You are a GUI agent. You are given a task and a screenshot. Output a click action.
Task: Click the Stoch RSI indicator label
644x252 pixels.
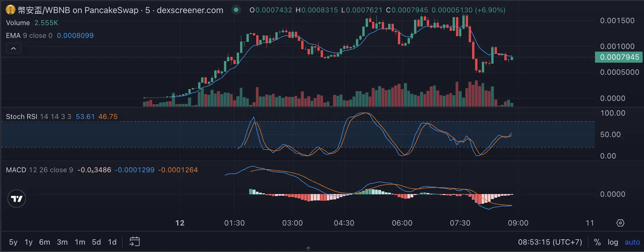(21, 117)
